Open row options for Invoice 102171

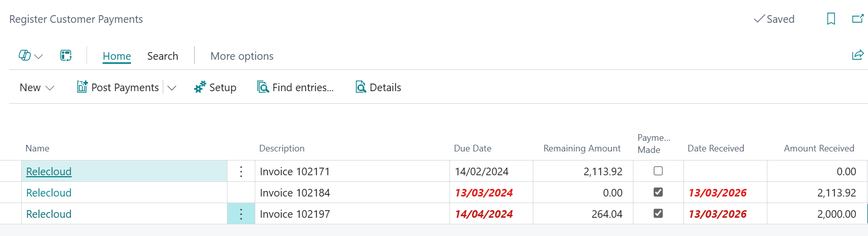[x=241, y=172]
